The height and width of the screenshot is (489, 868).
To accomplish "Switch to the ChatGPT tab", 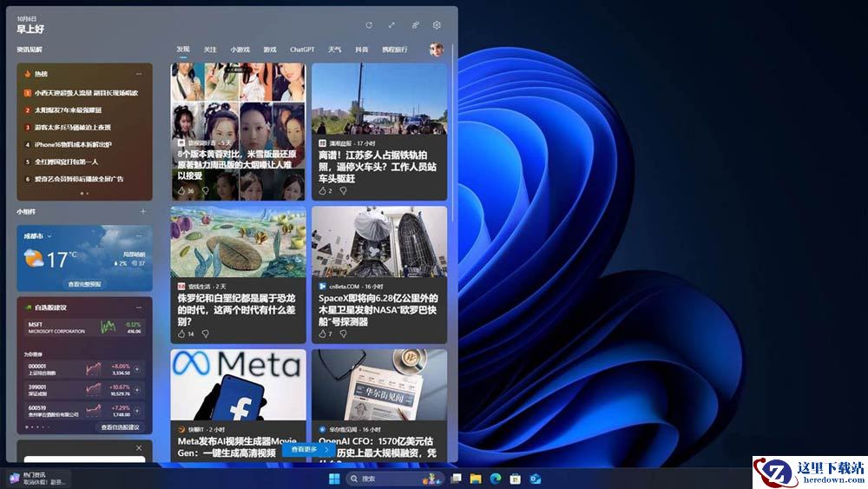I will tap(302, 50).
